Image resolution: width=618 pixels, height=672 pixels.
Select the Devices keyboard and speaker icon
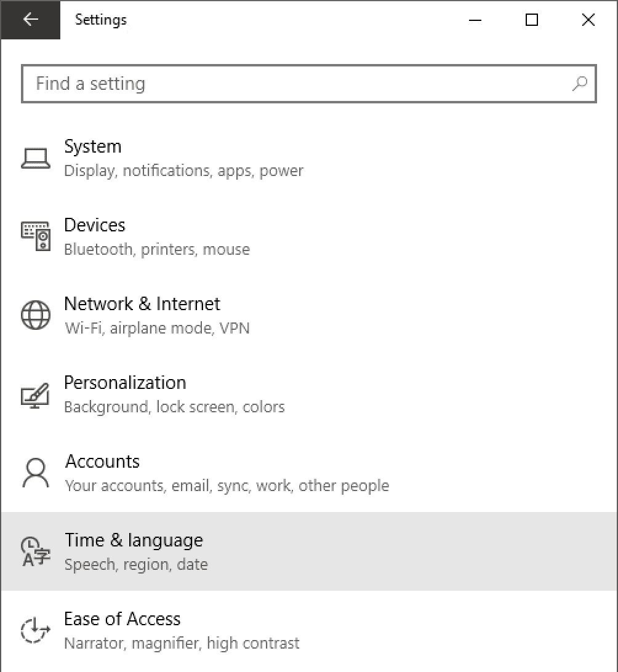36,236
